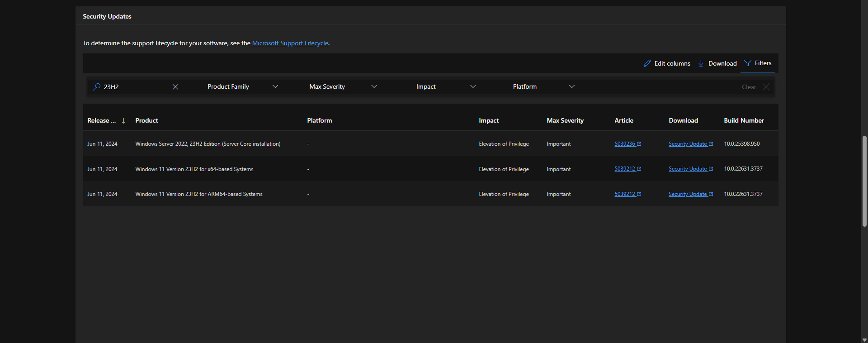Click Elevation of Privilege in x64 row
The width and height of the screenshot is (868, 343).
tap(504, 169)
